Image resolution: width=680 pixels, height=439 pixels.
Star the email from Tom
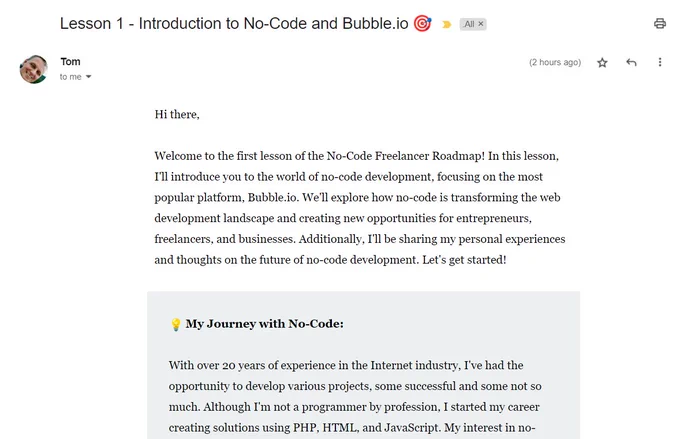602,63
